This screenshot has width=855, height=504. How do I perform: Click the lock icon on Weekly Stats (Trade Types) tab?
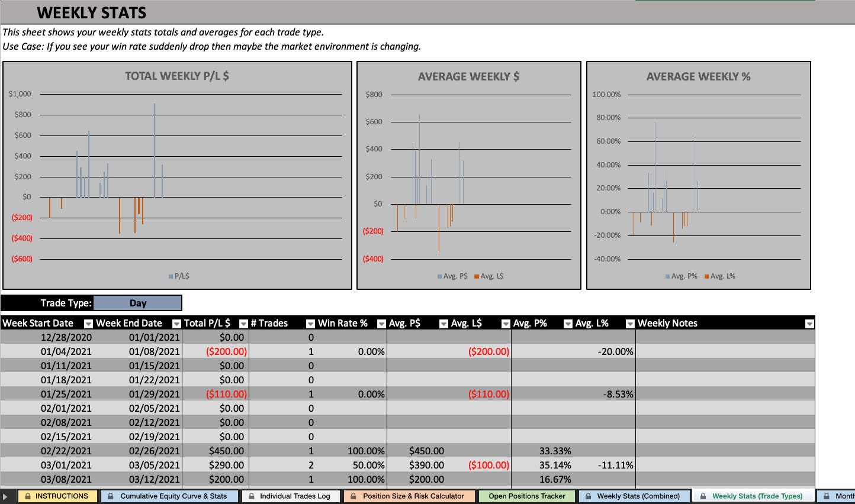click(703, 496)
